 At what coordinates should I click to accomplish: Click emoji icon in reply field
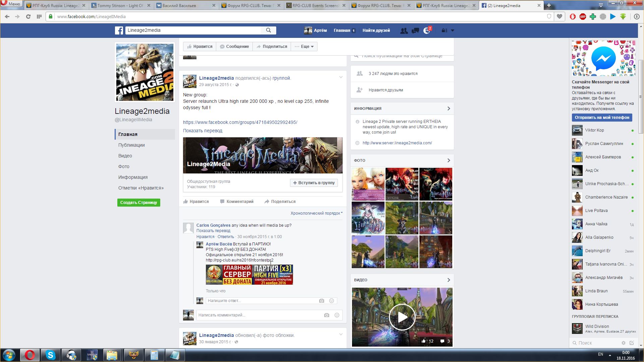(x=332, y=301)
